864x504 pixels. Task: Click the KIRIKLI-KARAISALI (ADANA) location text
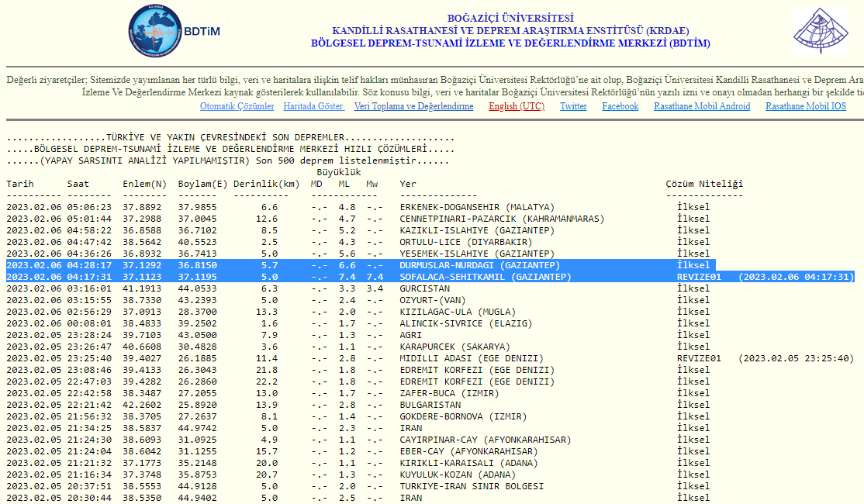pos(469,463)
